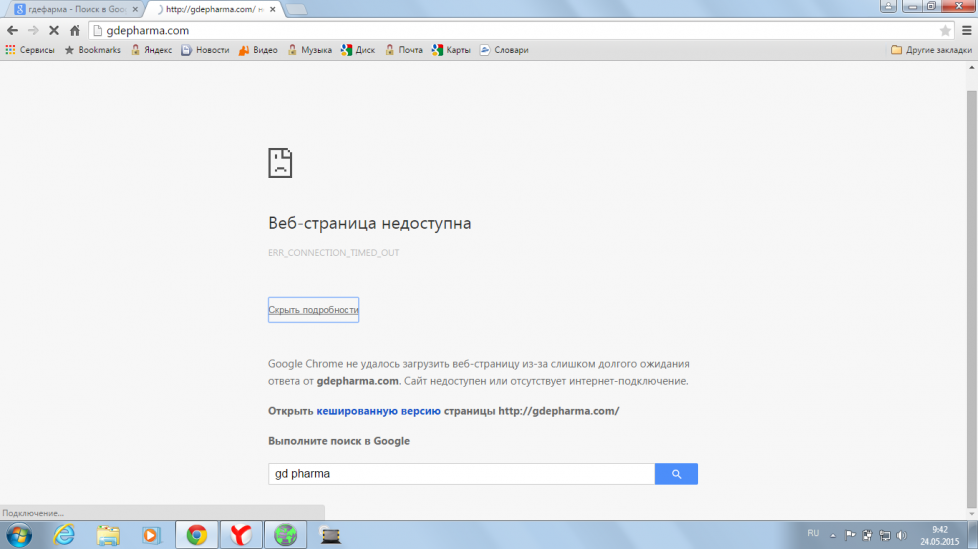Open the Сервисы apps shortcut
Viewport: 978px width, 549px height.
30,50
